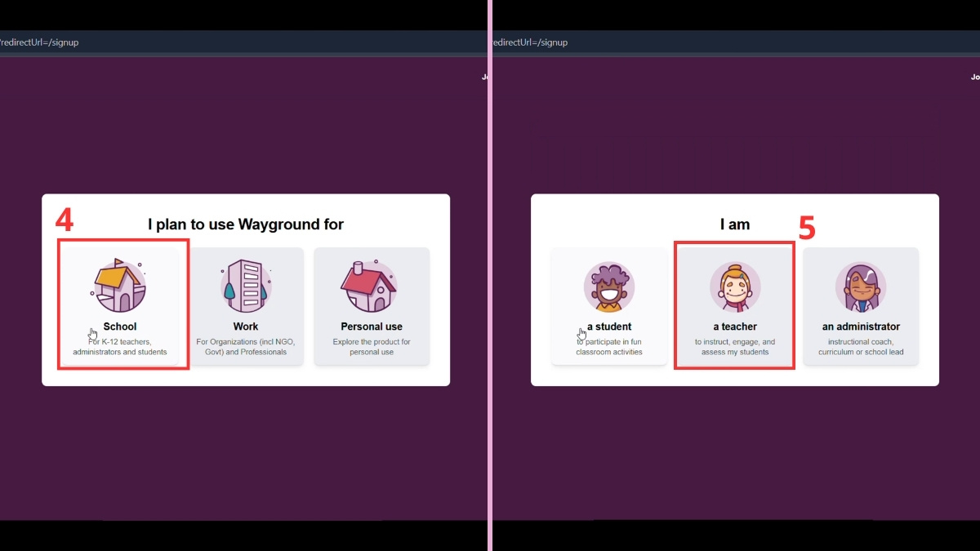The image size is (980, 551).
Task: Click the 'I am' heading
Action: tap(735, 224)
